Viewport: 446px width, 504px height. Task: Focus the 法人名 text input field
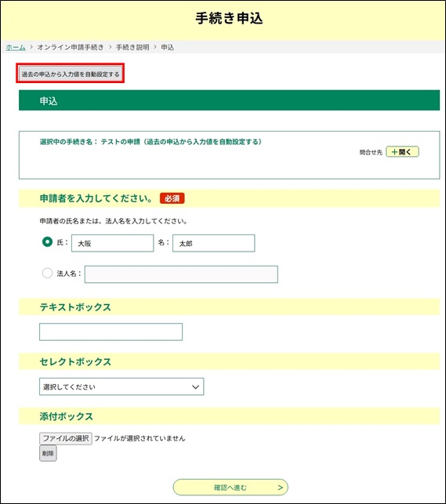coord(181,274)
